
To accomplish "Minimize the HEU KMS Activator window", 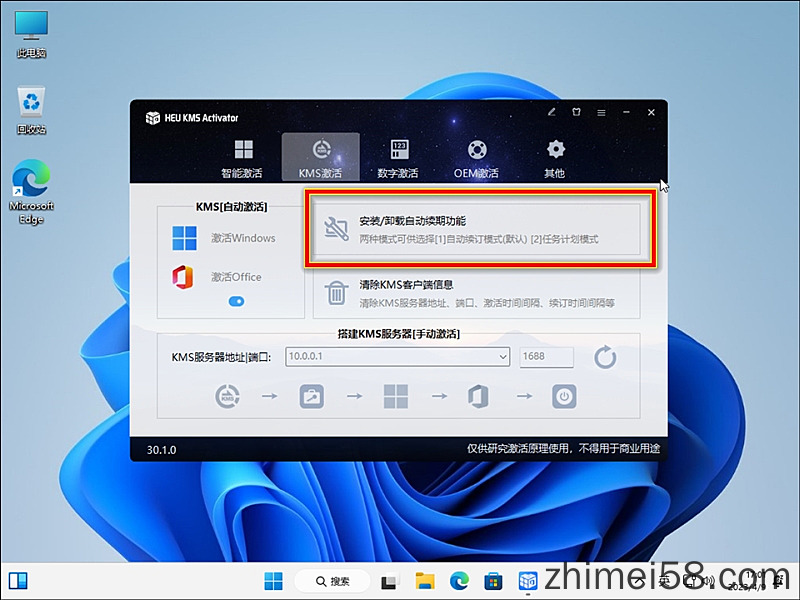I will coord(627,112).
